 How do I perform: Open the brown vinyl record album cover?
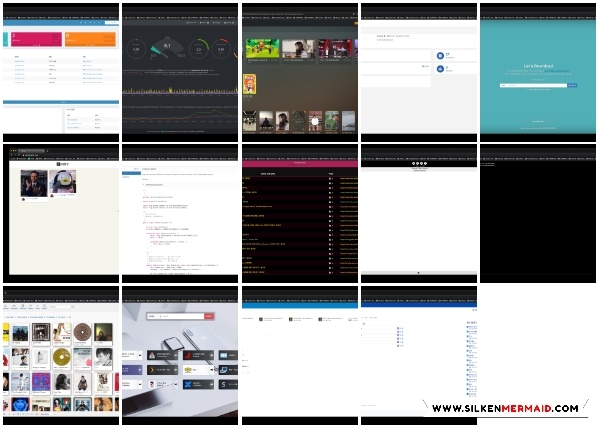[82, 332]
